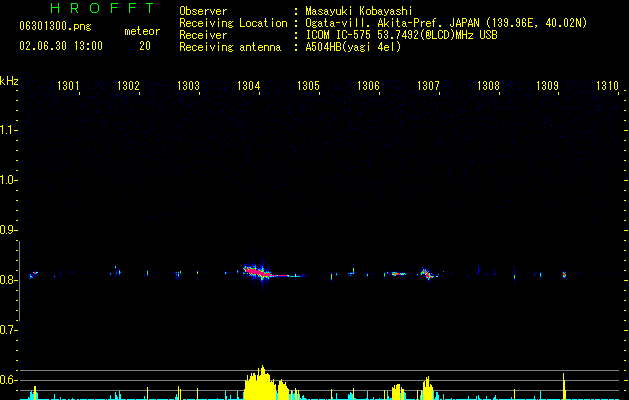Click the HROFFT title text

point(102,8)
